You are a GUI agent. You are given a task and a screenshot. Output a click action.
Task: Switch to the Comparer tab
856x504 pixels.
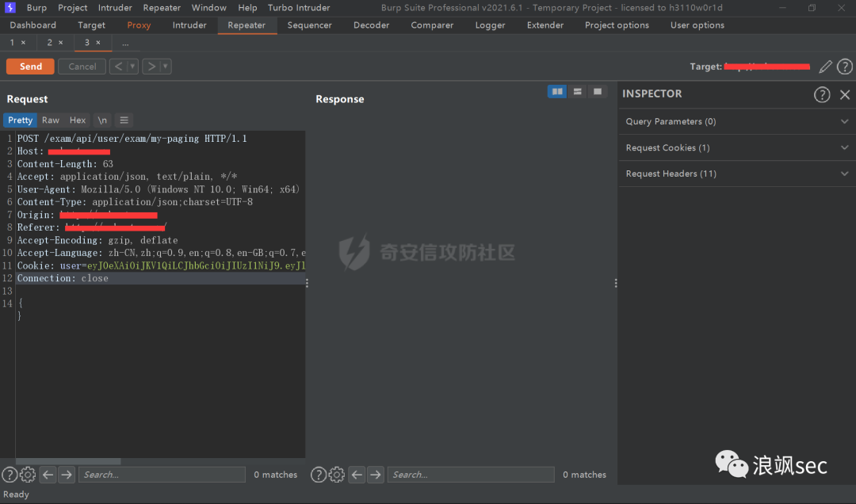coord(432,25)
